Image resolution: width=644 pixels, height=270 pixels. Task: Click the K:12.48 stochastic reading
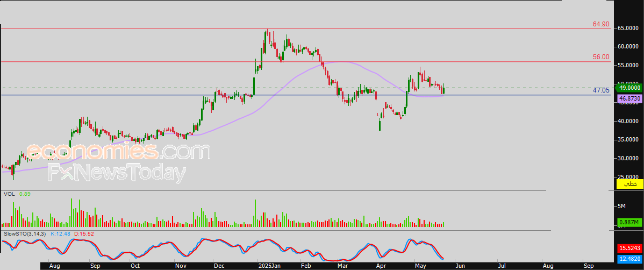pos(60,234)
